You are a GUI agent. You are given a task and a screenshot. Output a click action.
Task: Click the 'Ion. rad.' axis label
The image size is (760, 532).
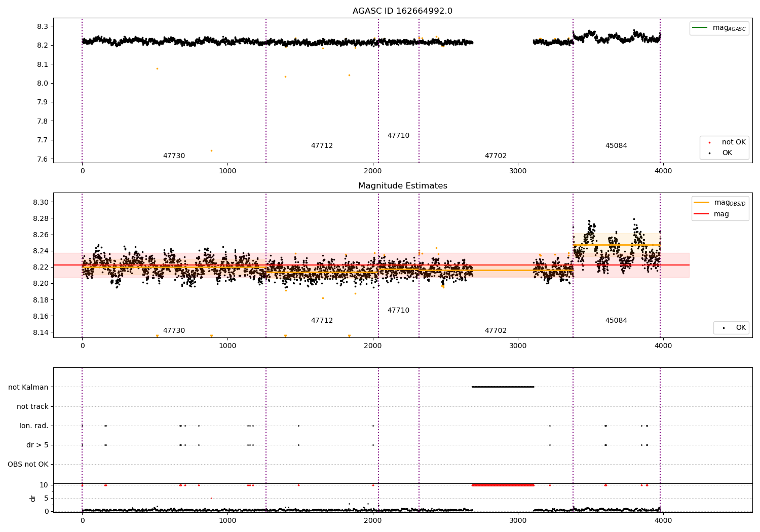click(34, 426)
